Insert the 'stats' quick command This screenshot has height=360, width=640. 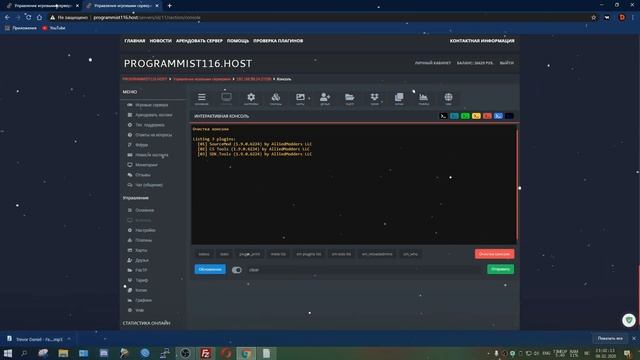click(224, 254)
